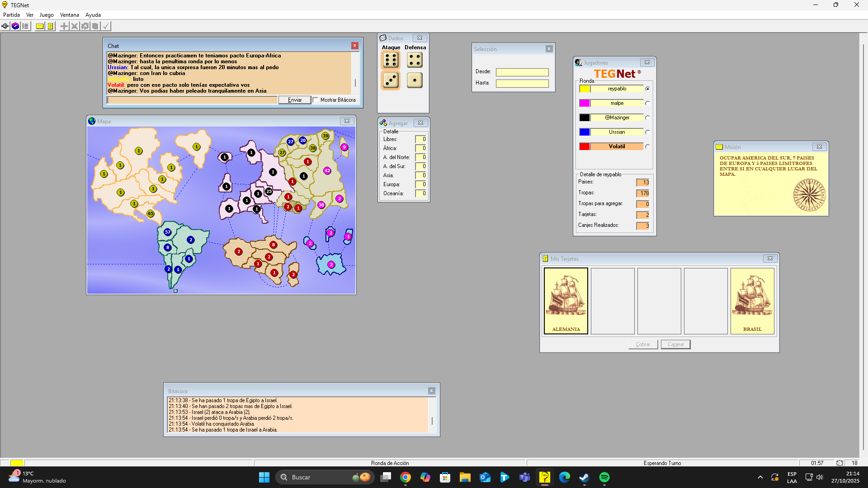Click the checkmark end-turn toolbar icon
The width and height of the screenshot is (868, 488).
106,26
